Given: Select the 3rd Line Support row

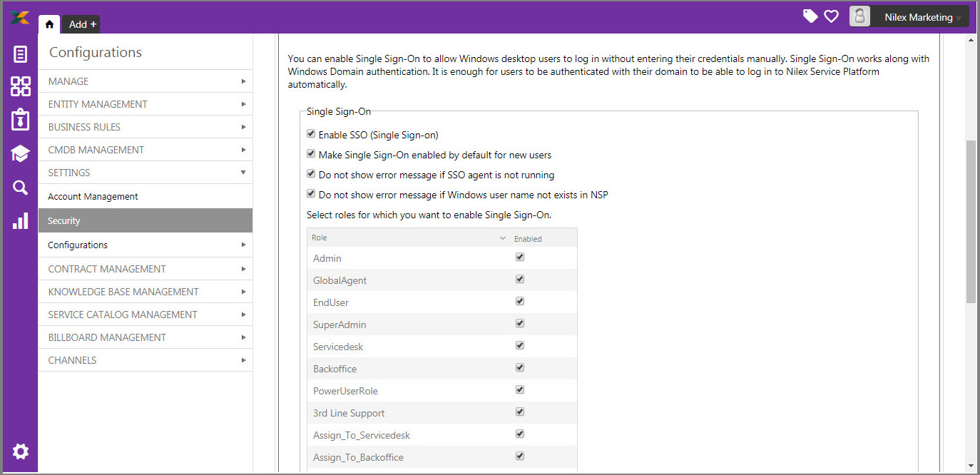Looking at the screenshot, I should pyautogui.click(x=442, y=413).
